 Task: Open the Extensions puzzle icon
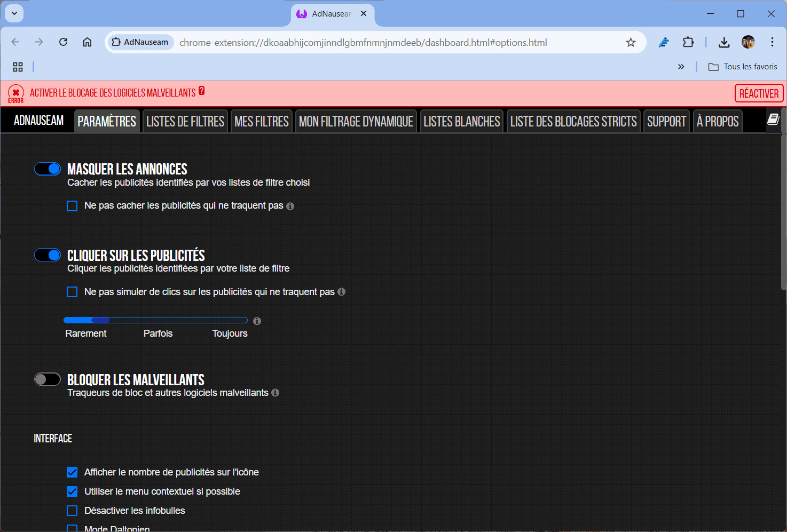pos(688,42)
